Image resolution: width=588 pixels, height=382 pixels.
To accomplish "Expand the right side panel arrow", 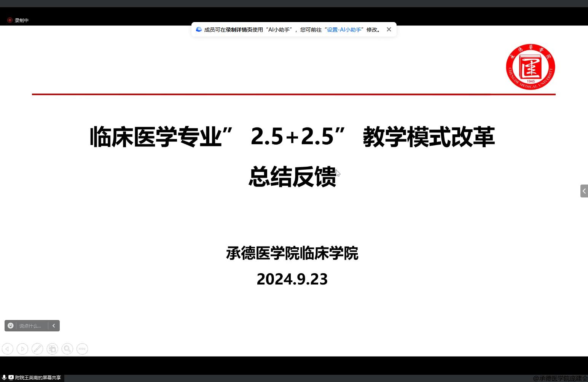I will click(584, 191).
